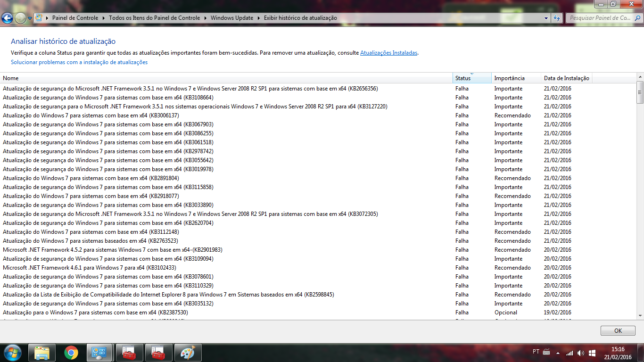Select the row containing KB3072305
The width and height of the screenshot is (644, 362).
coord(318,214)
